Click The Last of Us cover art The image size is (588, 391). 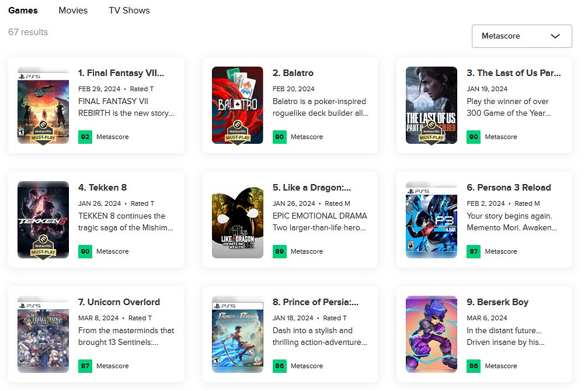(x=432, y=105)
